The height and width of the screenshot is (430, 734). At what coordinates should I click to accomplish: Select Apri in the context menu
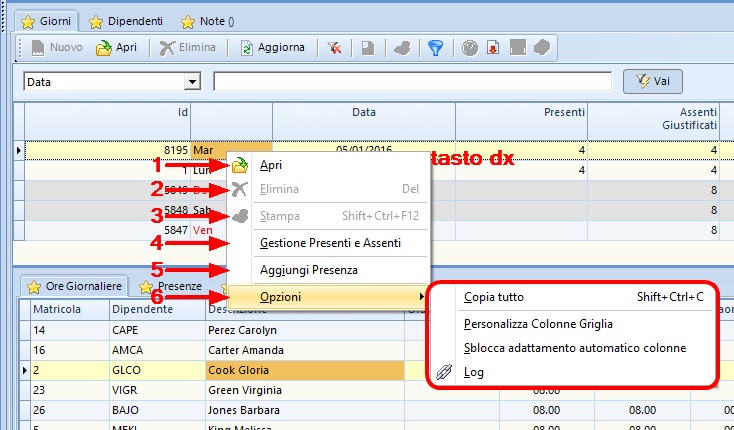pyautogui.click(x=271, y=165)
